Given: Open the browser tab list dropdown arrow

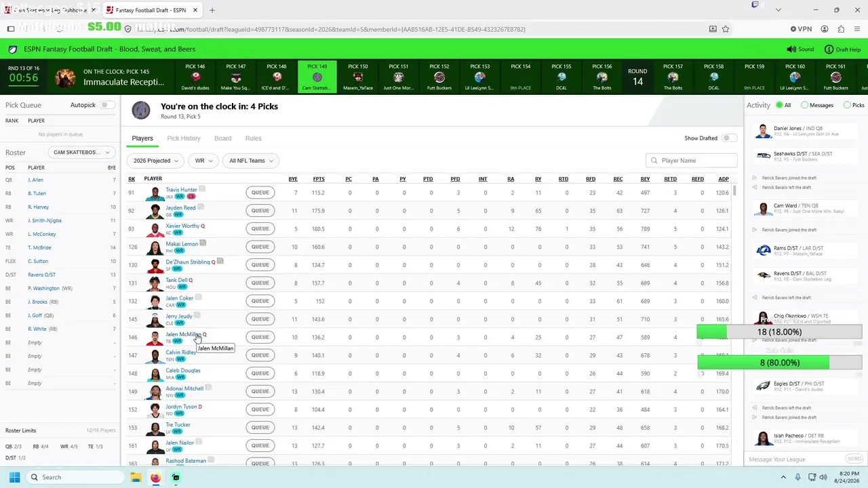Looking at the screenshot, I should [x=778, y=10].
